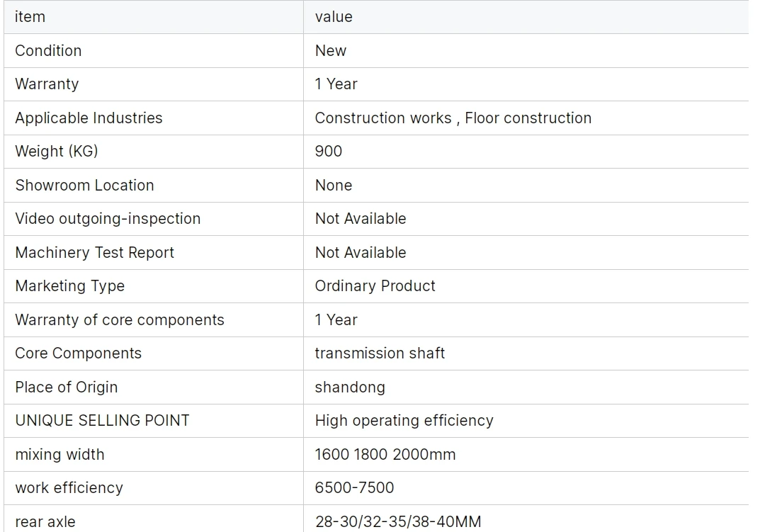Click 'Warranty of core components' label
Screen dimensions: 765x532
coord(119,320)
